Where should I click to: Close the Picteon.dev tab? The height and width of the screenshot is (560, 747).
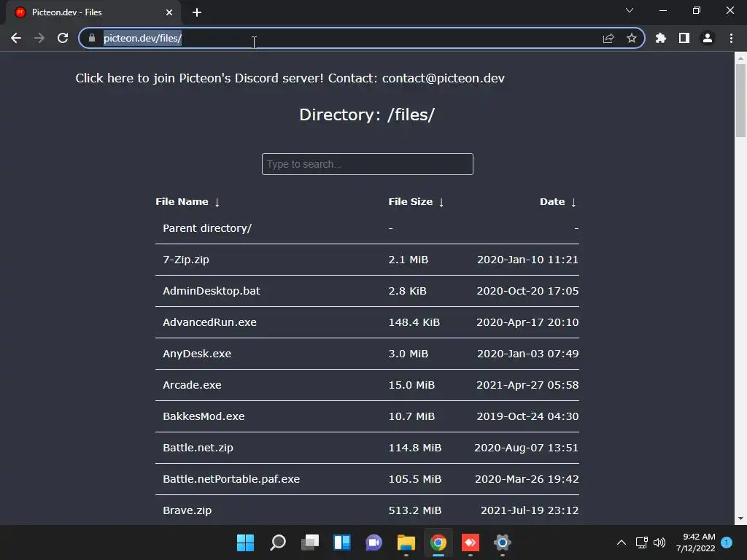pyautogui.click(x=169, y=12)
